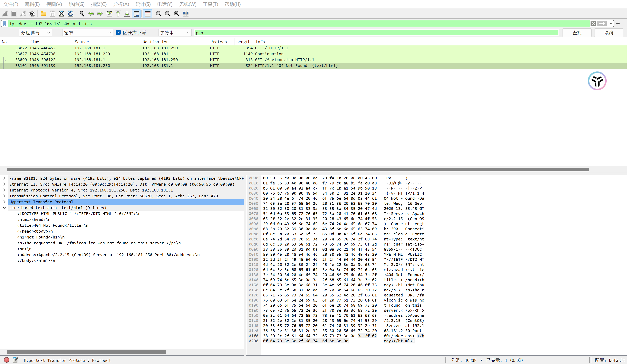627x364 pixels.
Task: Zoom in on the packet list text
Action: (x=159, y=14)
